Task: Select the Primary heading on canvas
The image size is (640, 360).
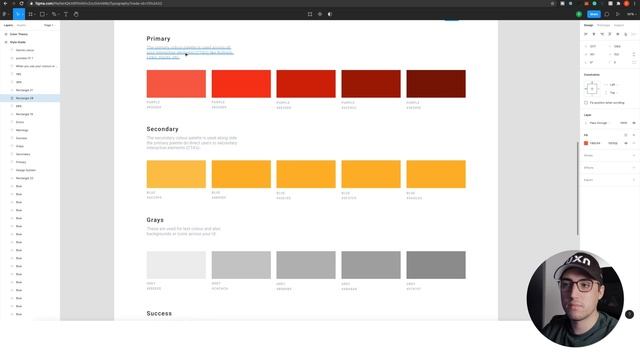Action: tap(158, 39)
